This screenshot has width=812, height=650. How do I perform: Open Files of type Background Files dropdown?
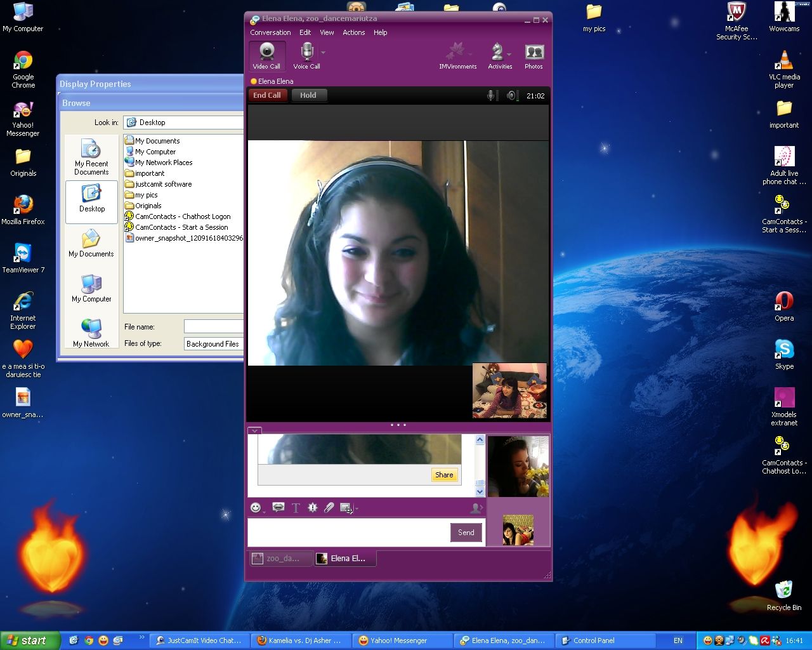214,343
